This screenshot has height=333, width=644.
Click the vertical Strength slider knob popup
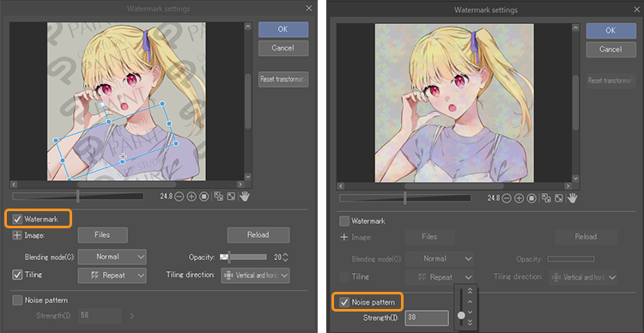(461, 315)
